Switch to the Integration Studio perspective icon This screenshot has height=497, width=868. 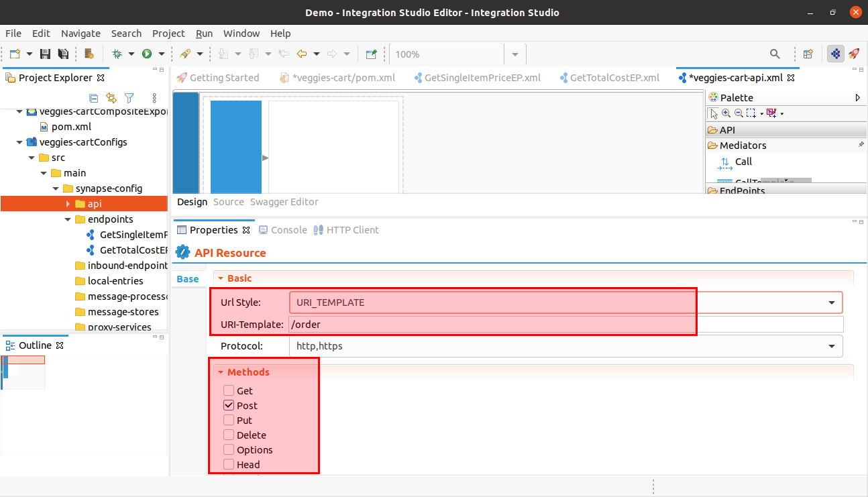(836, 54)
